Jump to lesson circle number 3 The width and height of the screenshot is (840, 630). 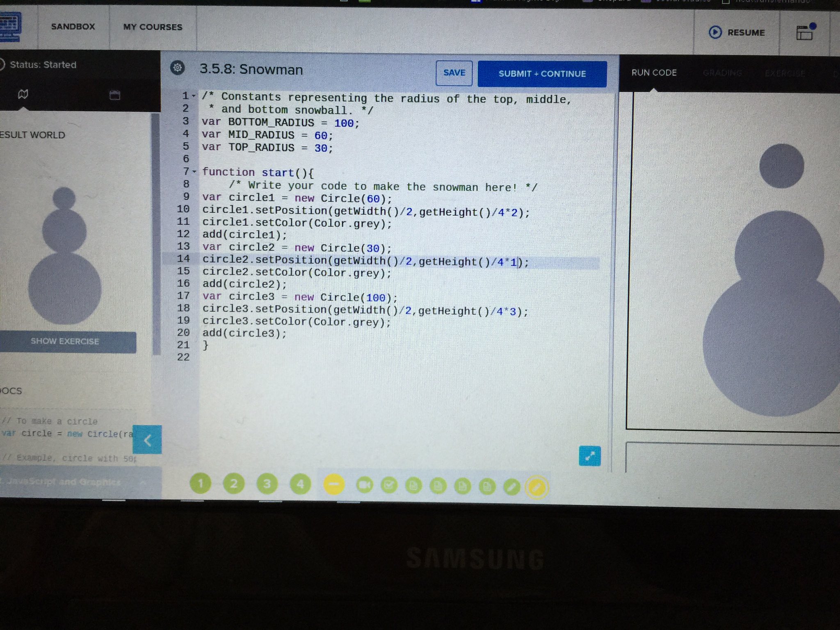pos(267,484)
